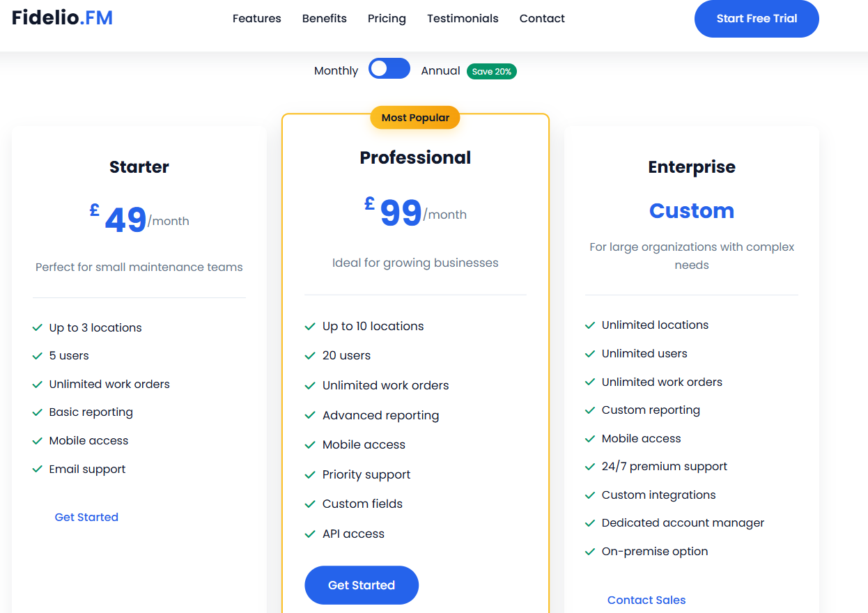Select Contact in the navigation bar
868x613 pixels.
tap(542, 19)
